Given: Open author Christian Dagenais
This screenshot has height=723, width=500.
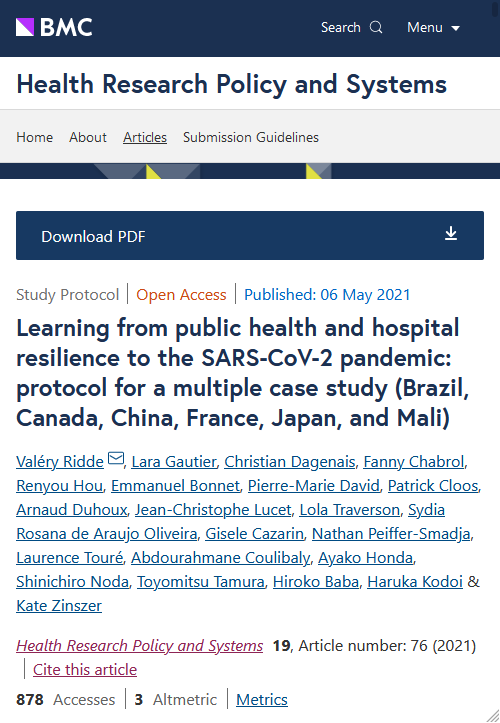Looking at the screenshot, I should [x=290, y=462].
